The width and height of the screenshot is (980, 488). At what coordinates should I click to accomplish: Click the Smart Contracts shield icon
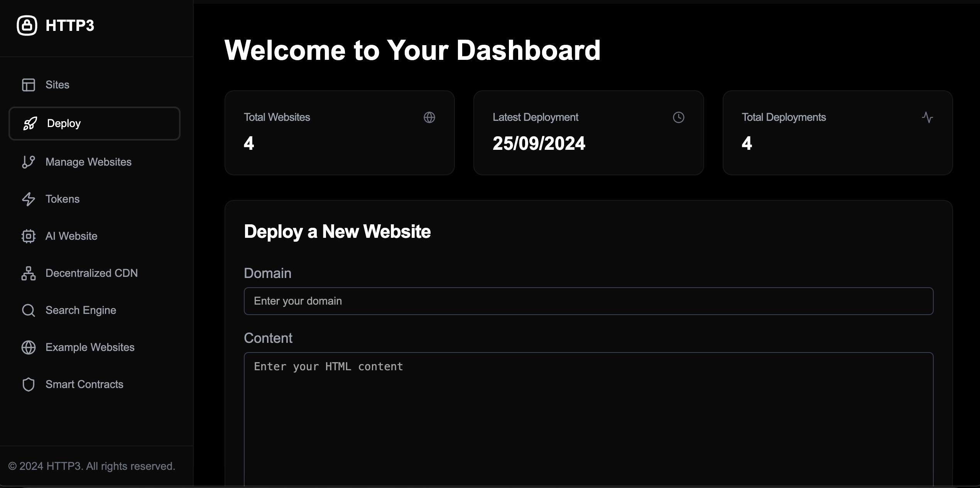point(29,385)
